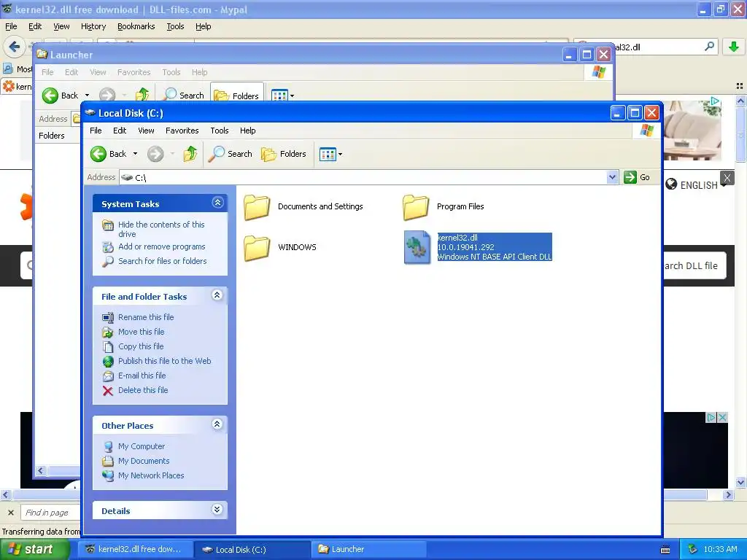Click Copy this file
This screenshot has height=560, width=747.
141,346
